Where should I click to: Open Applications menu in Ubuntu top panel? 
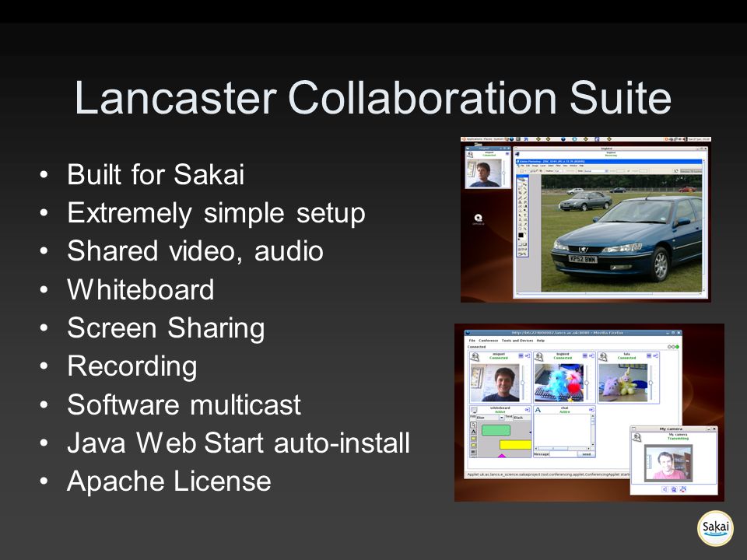pos(474,139)
